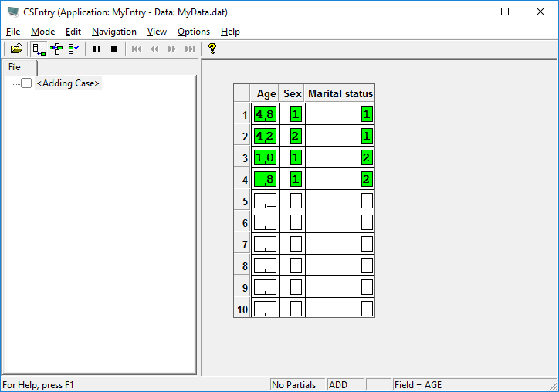Image resolution: width=559 pixels, height=392 pixels.
Task: Click the Age column header
Action: [266, 93]
